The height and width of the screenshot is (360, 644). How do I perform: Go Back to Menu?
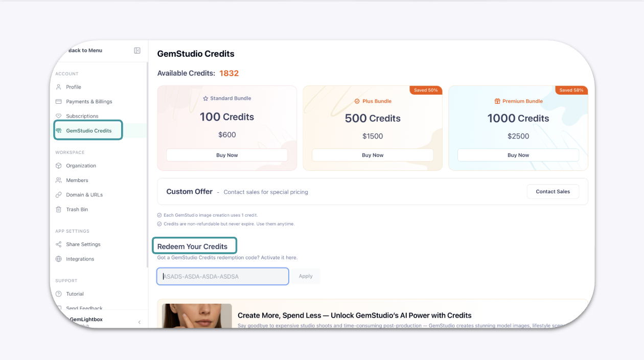(x=85, y=51)
